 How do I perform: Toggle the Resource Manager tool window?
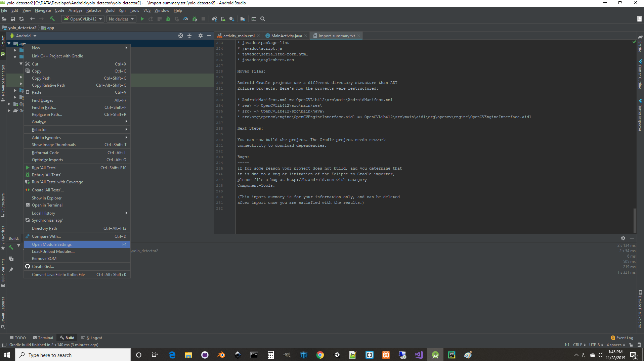point(3,83)
